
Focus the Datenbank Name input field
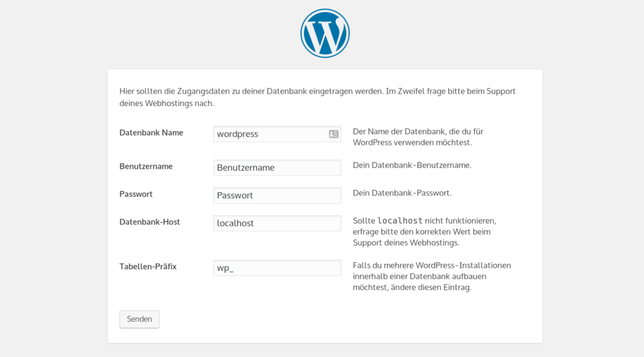[277, 134]
